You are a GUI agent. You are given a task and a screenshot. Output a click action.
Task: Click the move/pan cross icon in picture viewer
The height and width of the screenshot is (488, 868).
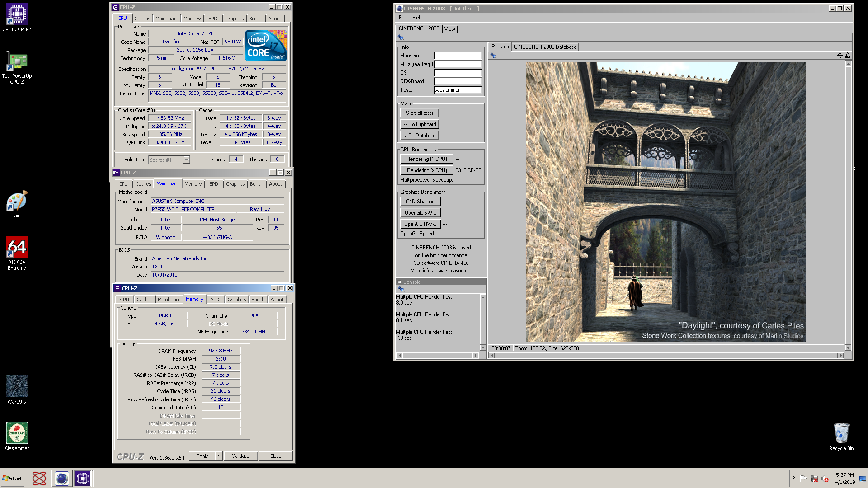coord(840,55)
